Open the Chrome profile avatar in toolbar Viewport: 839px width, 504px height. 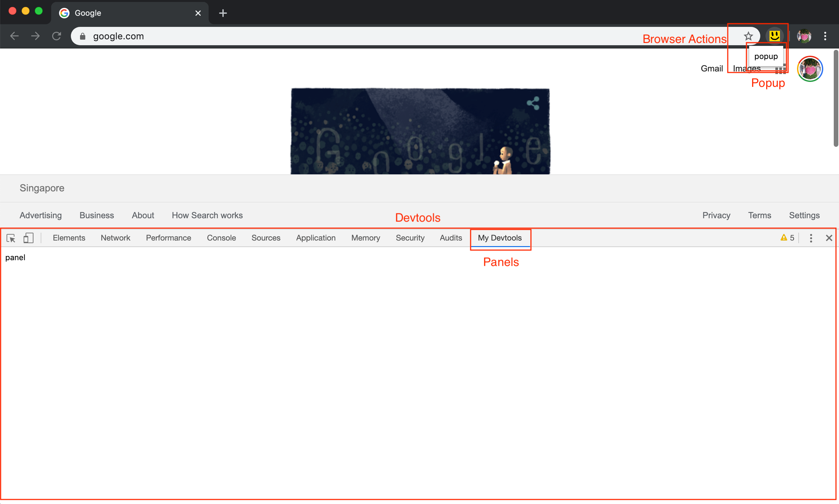pos(804,36)
